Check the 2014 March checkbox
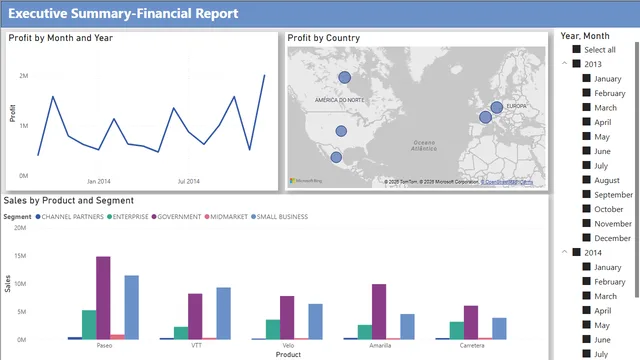 pos(587,296)
